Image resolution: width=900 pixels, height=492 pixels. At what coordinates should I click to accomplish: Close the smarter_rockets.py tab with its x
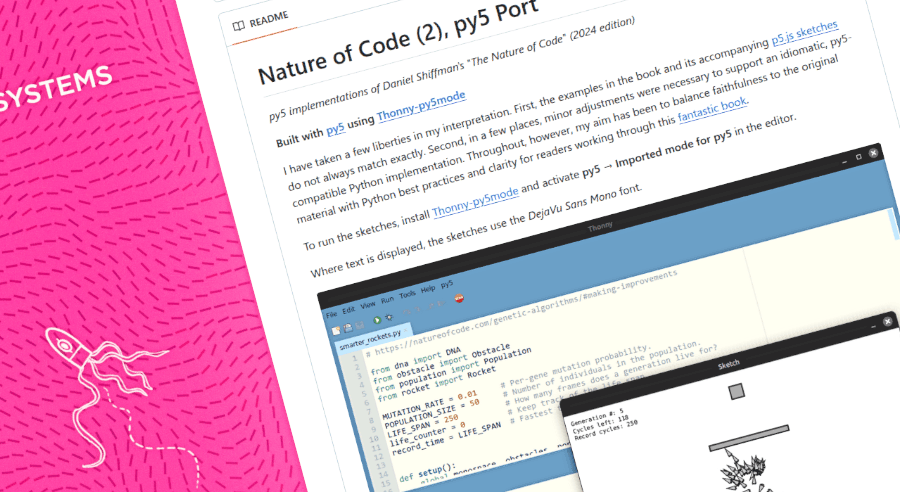point(405,330)
